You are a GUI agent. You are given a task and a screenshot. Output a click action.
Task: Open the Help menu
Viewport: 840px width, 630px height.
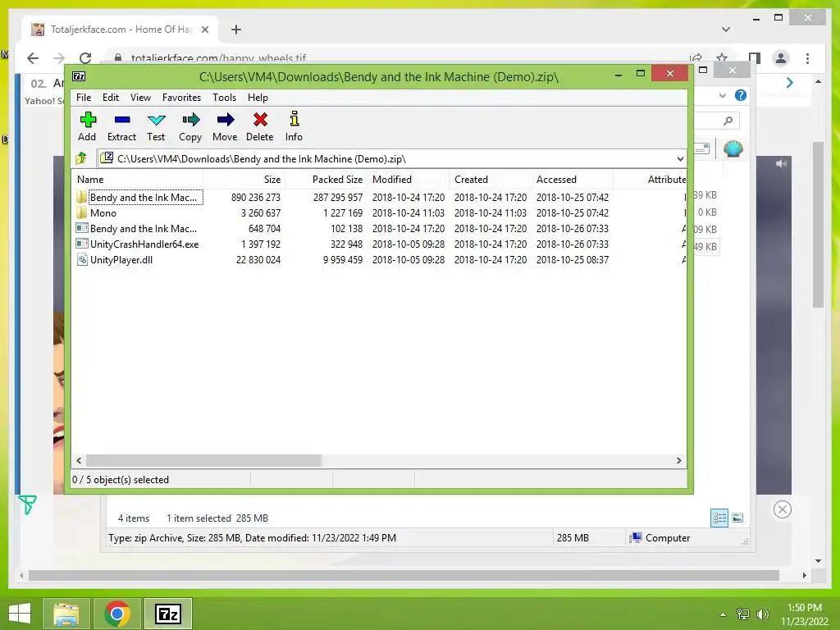point(258,98)
